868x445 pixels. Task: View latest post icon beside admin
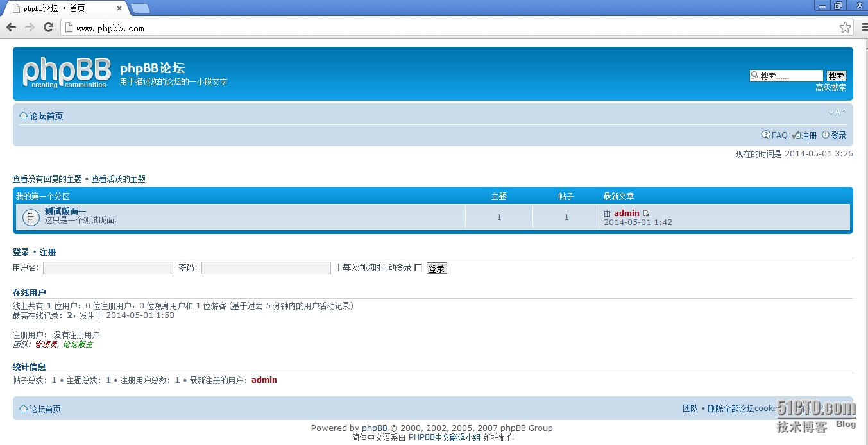[x=645, y=214]
